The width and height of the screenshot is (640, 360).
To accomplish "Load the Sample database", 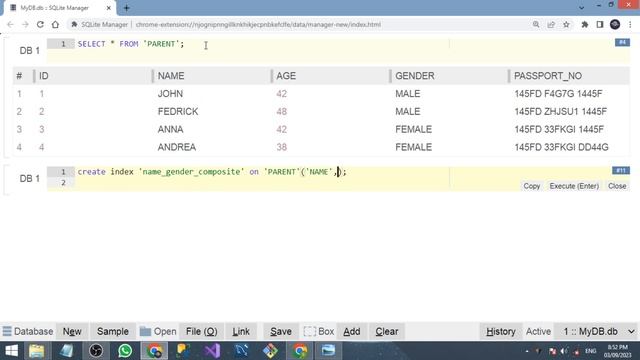I will pyautogui.click(x=113, y=331).
